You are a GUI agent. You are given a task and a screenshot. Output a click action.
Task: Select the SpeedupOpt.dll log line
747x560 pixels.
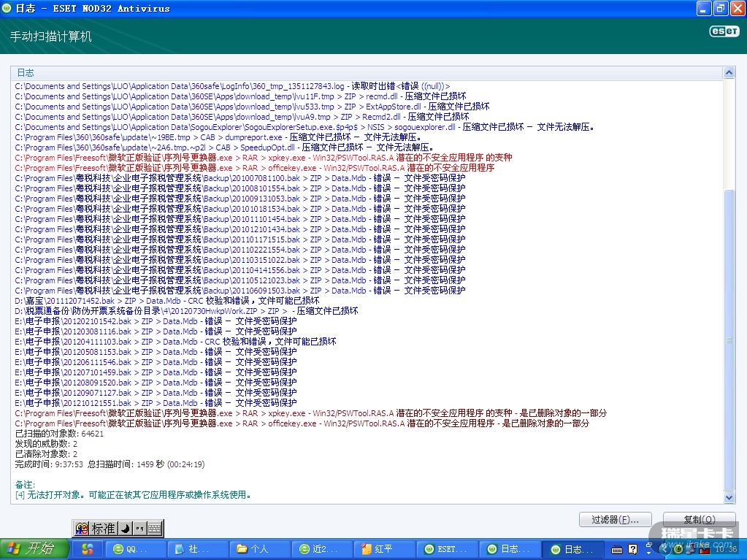tap(224, 147)
